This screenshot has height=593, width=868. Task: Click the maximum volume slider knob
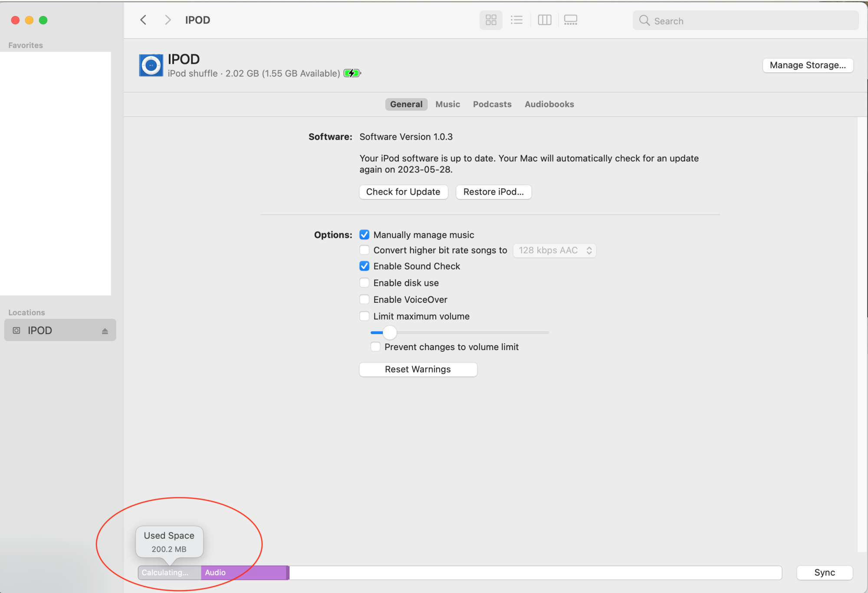coord(390,333)
